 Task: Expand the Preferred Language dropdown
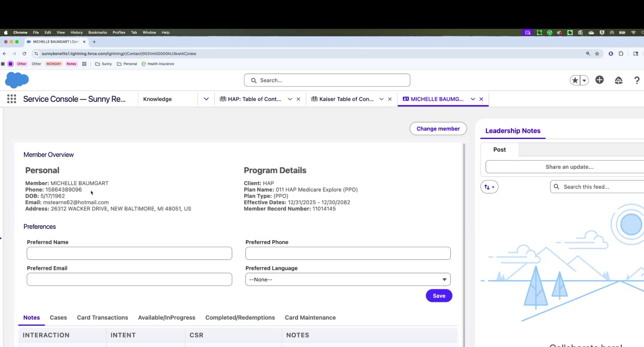347,279
